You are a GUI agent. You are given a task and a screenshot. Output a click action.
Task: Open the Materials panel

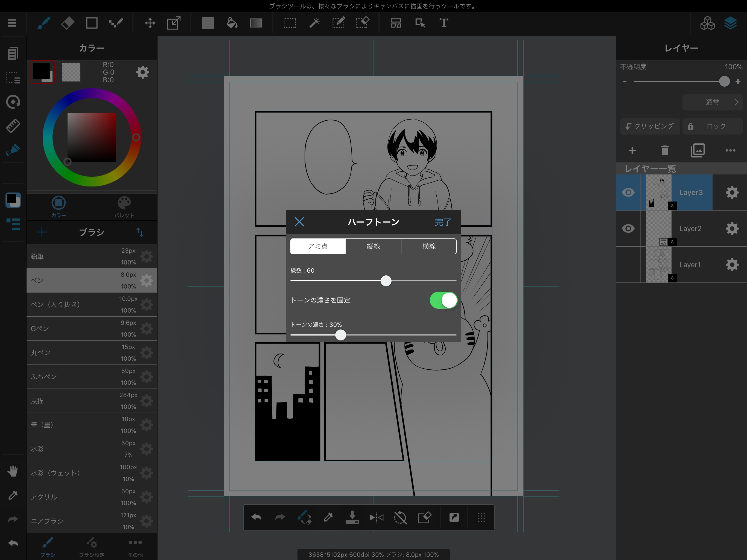coord(707,23)
